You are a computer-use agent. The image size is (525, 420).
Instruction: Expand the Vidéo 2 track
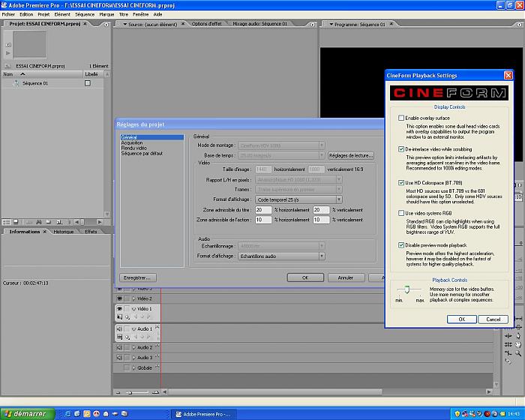pyautogui.click(x=134, y=298)
